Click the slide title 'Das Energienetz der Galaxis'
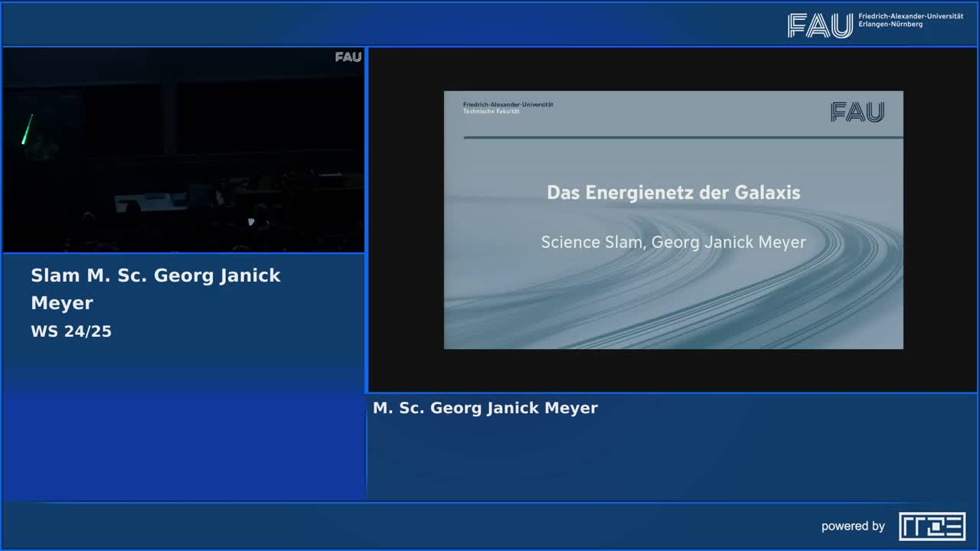 [673, 192]
